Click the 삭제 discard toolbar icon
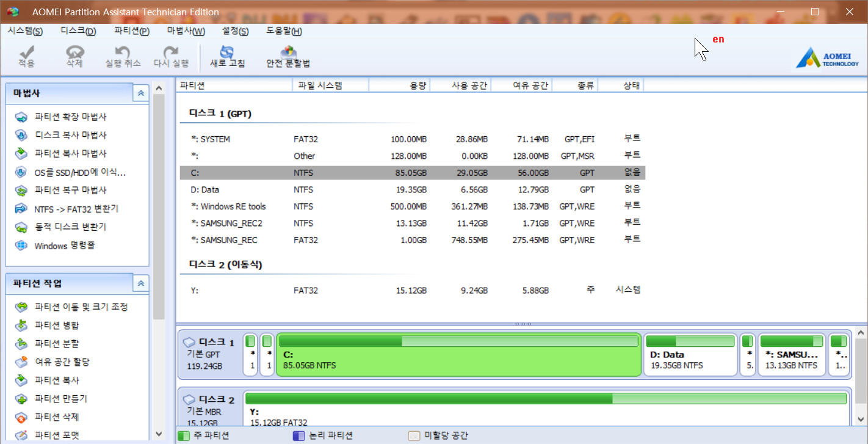The width and height of the screenshot is (868, 444). (74, 57)
